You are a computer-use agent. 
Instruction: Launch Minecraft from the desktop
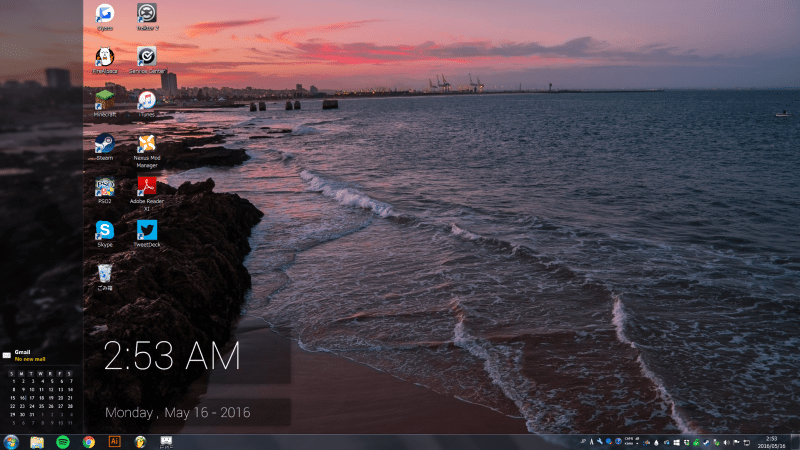point(104,101)
